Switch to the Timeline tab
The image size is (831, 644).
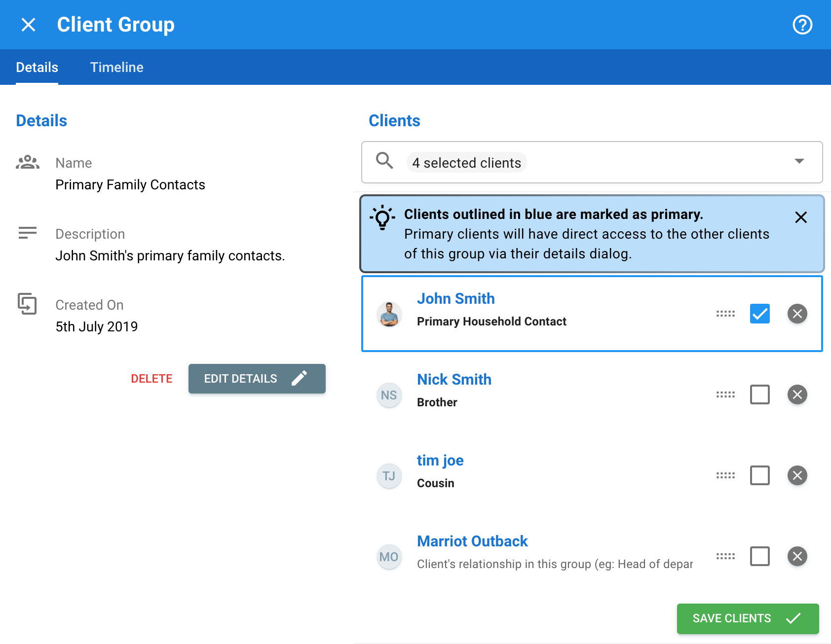click(x=116, y=67)
